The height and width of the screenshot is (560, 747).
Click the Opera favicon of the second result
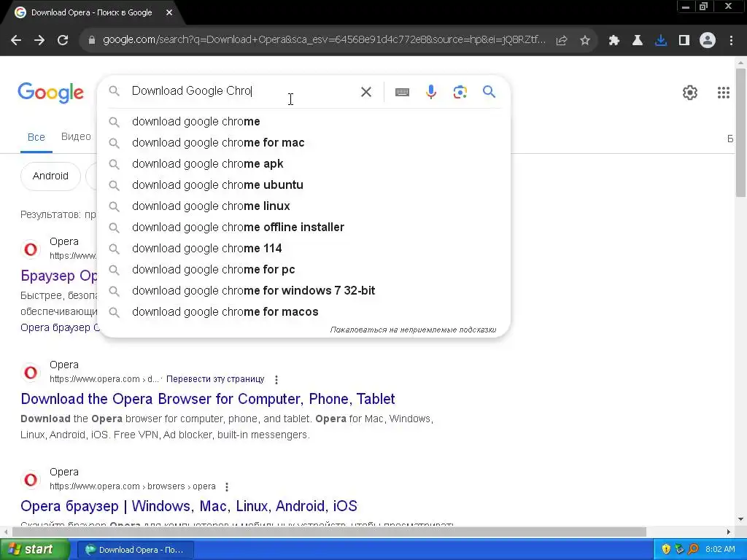tap(31, 373)
